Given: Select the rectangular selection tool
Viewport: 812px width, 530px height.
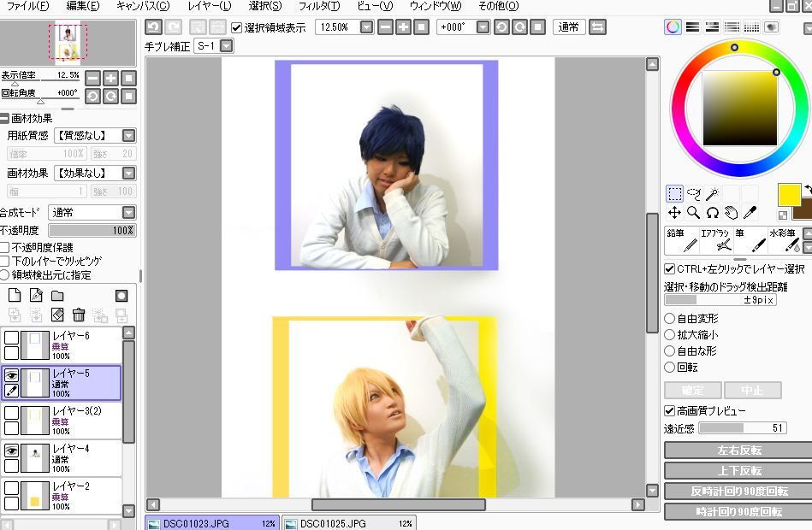Looking at the screenshot, I should click(x=674, y=194).
